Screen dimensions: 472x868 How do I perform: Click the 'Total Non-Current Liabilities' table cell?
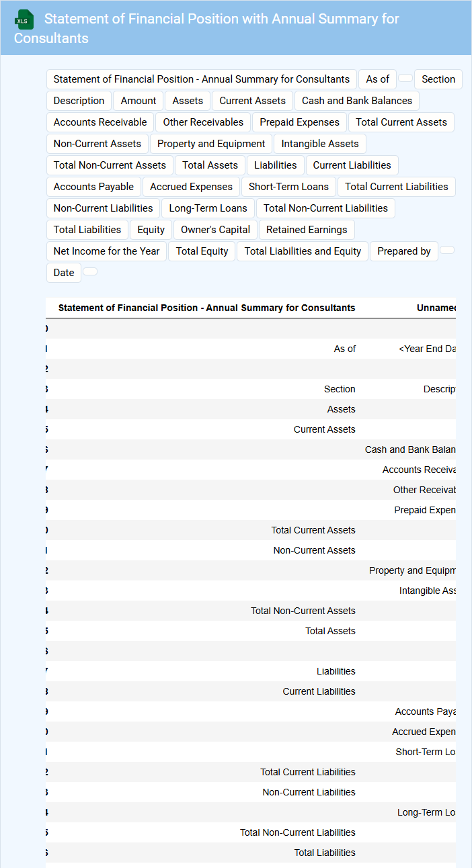[x=297, y=832]
